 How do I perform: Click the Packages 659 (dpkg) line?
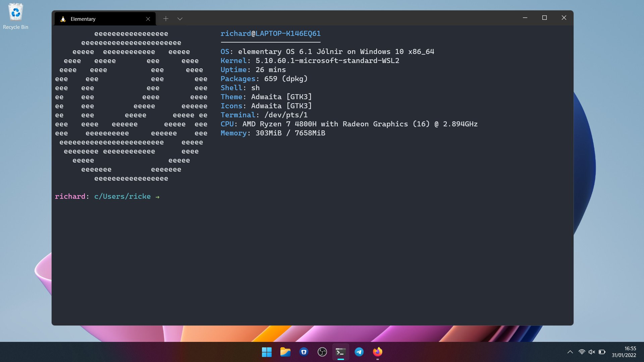point(264,79)
